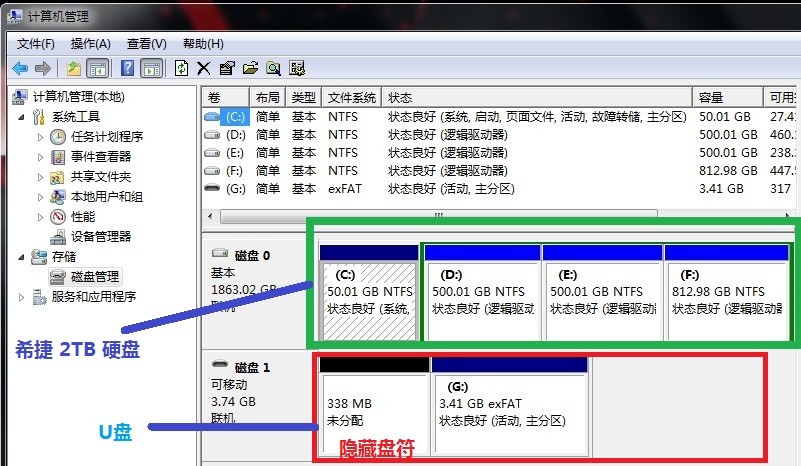Select the (F:) 812.98 GB NTFS partition block
Viewport: 801px width, 466px height.
(726, 293)
